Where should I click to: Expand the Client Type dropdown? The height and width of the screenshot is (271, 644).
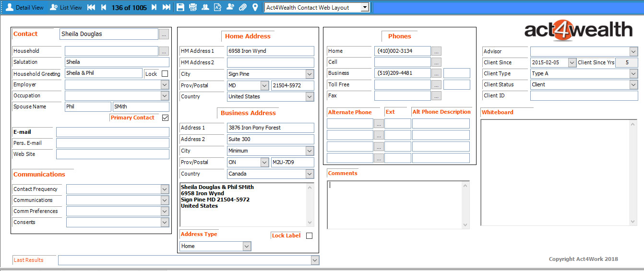pyautogui.click(x=633, y=73)
